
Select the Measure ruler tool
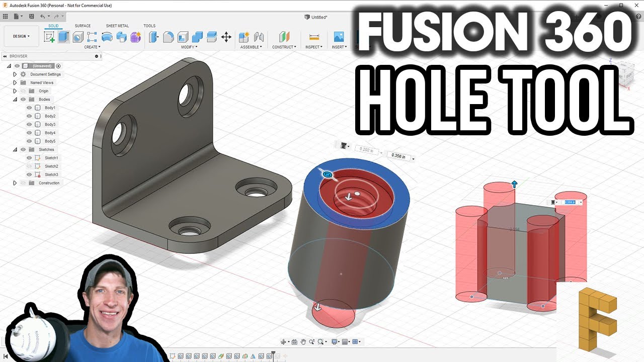tap(314, 37)
